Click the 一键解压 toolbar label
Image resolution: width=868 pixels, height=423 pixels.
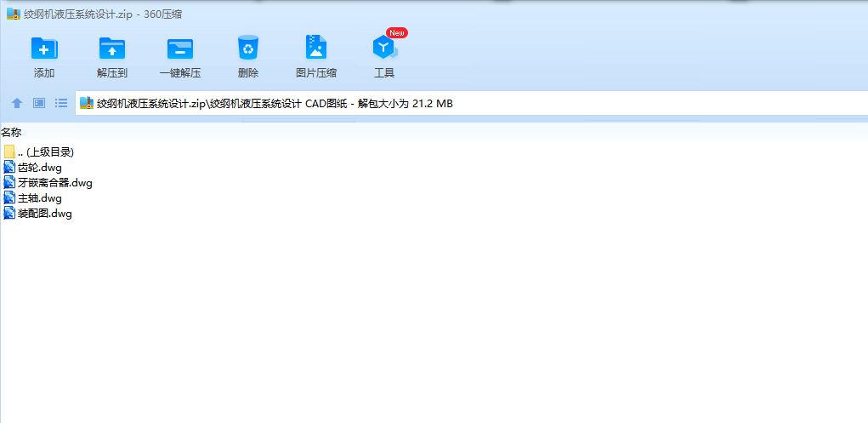pos(180,72)
